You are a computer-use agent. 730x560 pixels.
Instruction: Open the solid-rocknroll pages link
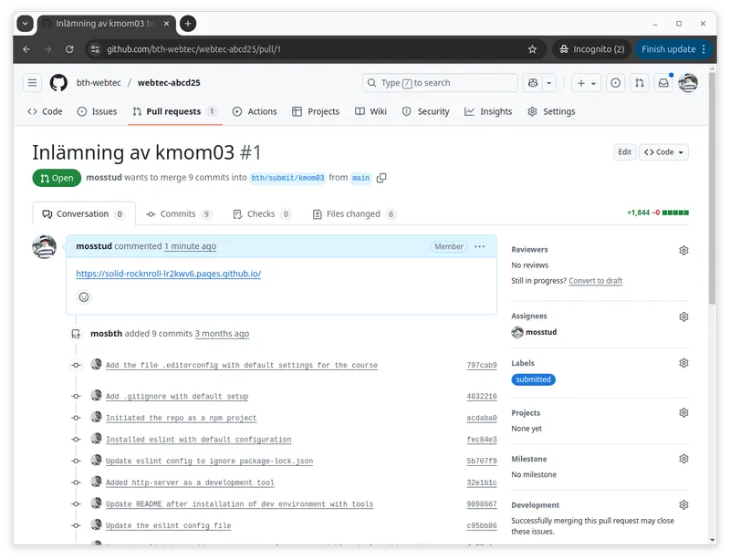pos(169,274)
